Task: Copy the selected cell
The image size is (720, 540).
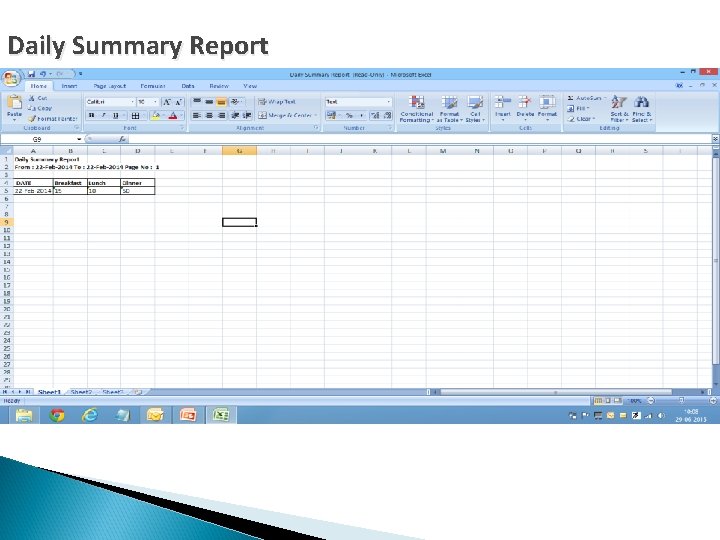Action: tap(40, 108)
